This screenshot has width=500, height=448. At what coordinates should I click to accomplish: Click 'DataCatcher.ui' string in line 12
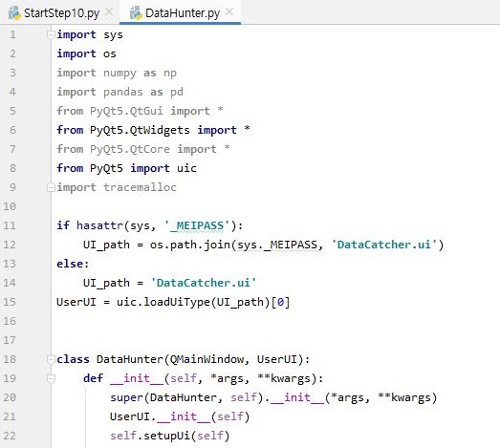pos(384,245)
